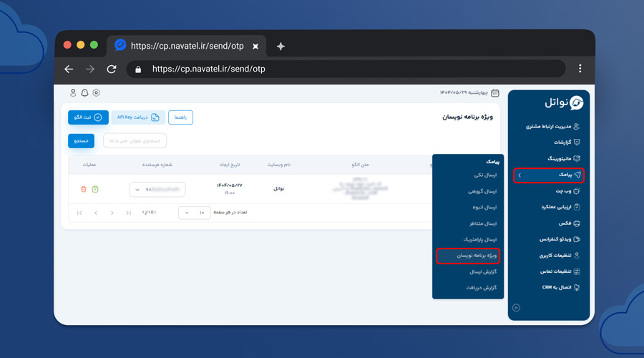The height and width of the screenshot is (358, 644).
Task: Click the ثبت الگو button
Action: point(88,117)
